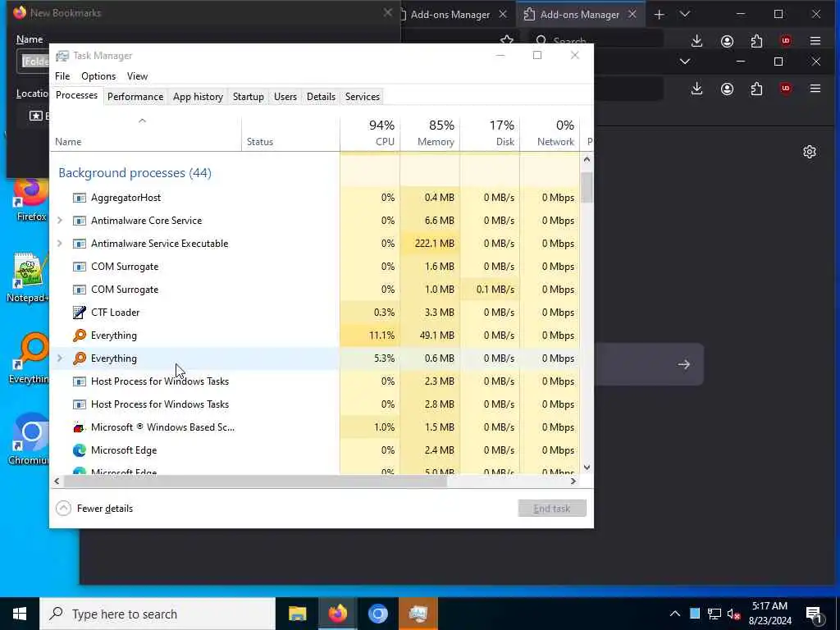
Task: Click the taskbar clock showing 5:17 AM
Action: [769, 614]
